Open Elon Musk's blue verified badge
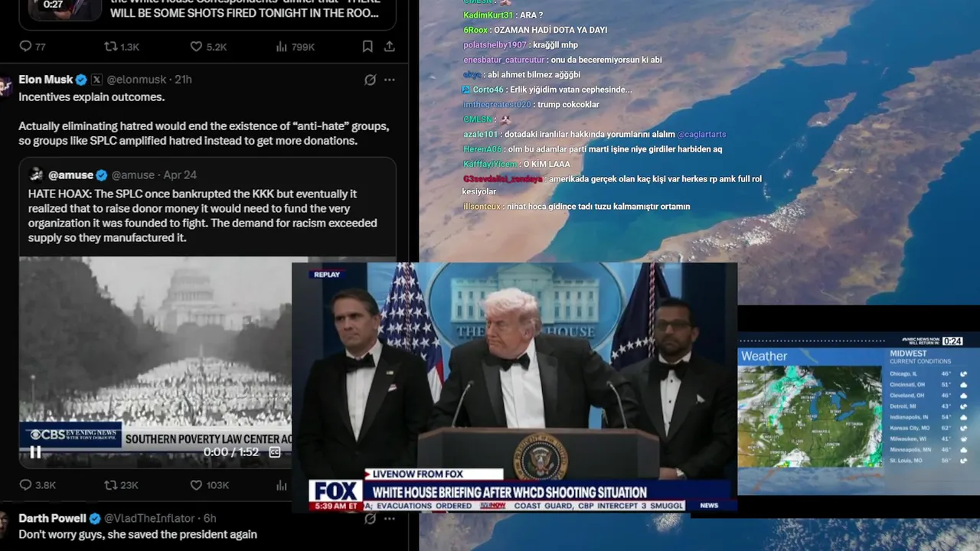 (x=81, y=80)
